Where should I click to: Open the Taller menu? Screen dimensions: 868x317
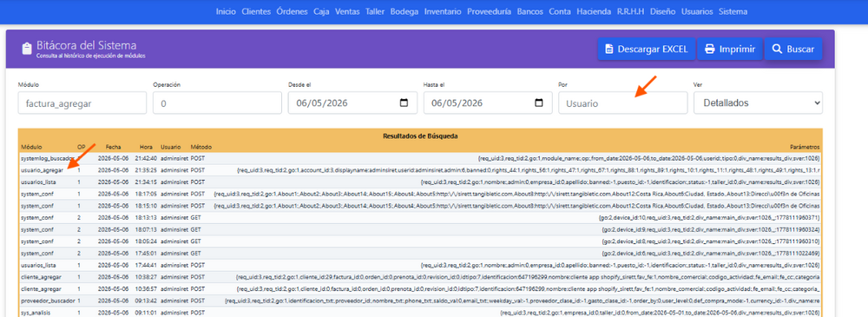tap(375, 11)
